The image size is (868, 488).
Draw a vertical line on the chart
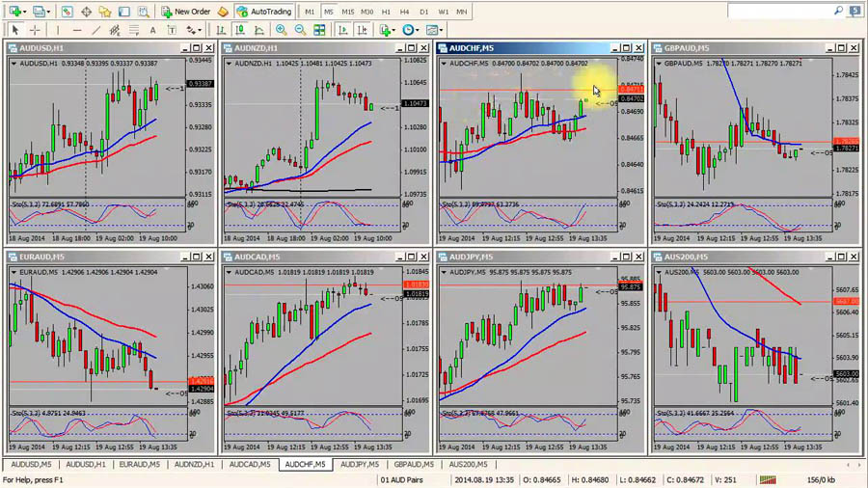(x=58, y=31)
